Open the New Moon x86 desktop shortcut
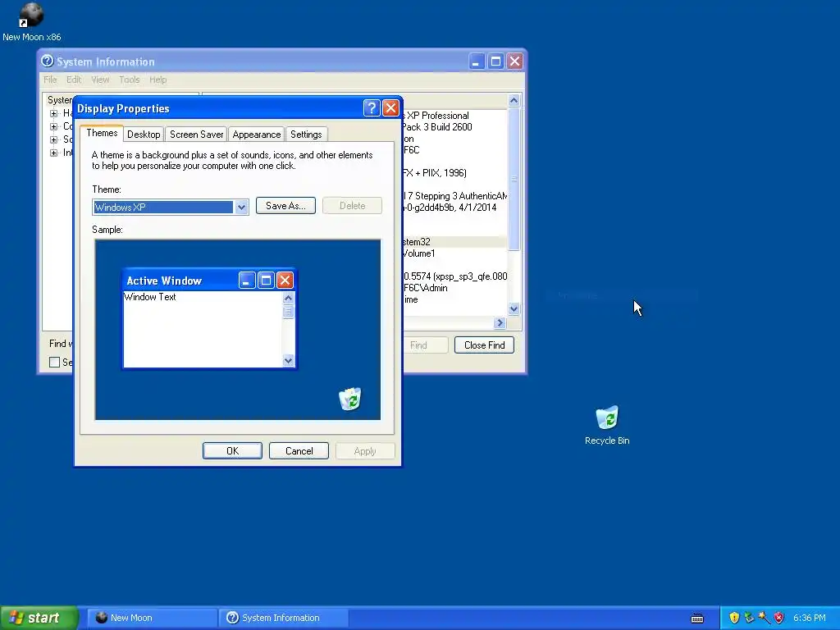840x630 pixels. (x=31, y=22)
